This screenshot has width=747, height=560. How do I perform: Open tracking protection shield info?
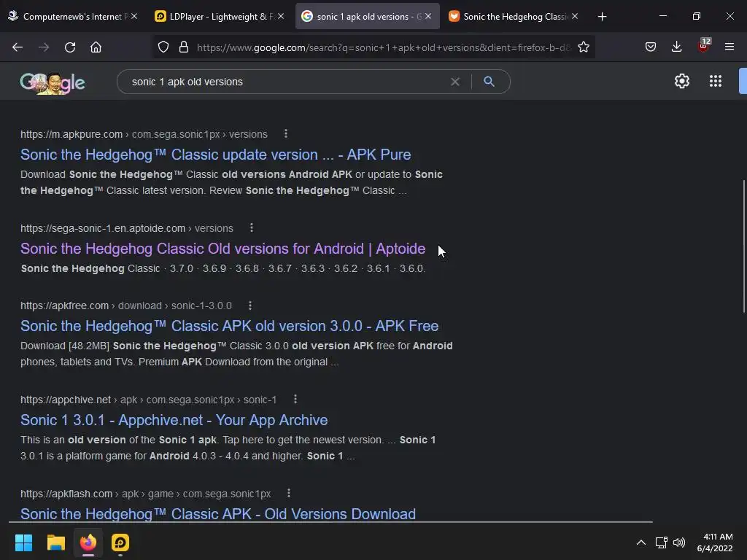pos(163,47)
